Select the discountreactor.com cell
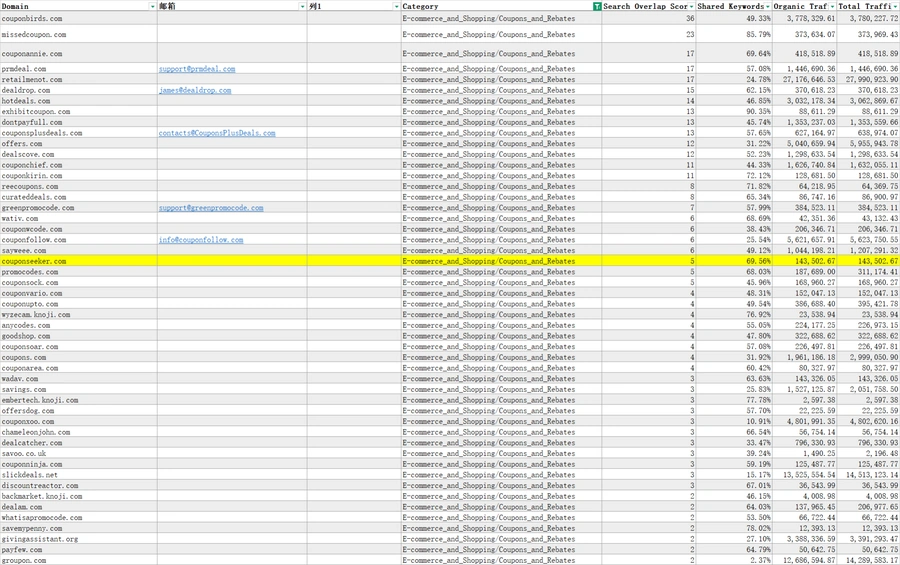The height and width of the screenshot is (565, 900). point(79,486)
